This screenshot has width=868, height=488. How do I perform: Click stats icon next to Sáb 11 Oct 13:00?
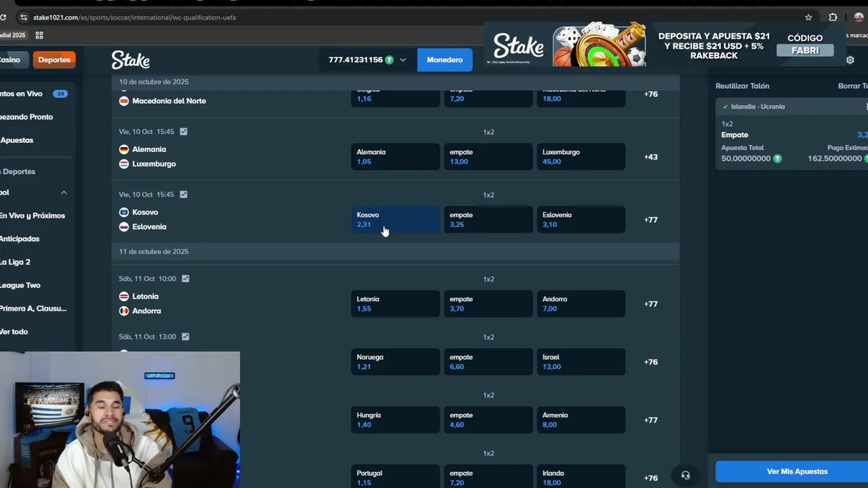point(186,337)
